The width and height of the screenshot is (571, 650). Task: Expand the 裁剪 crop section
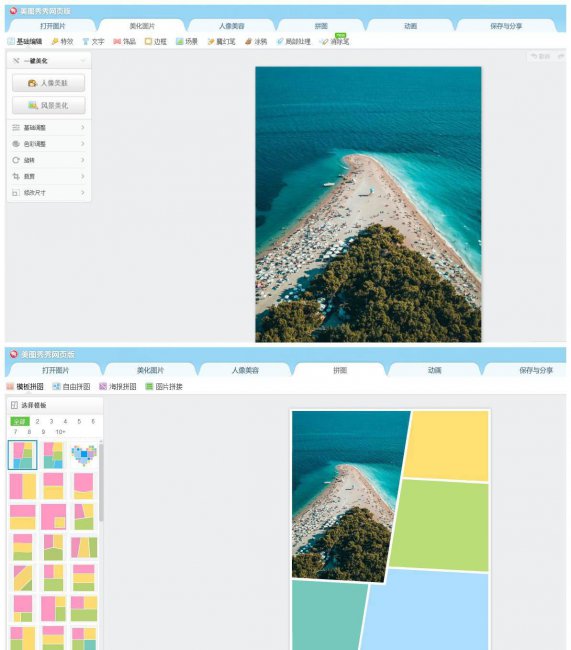(49, 176)
